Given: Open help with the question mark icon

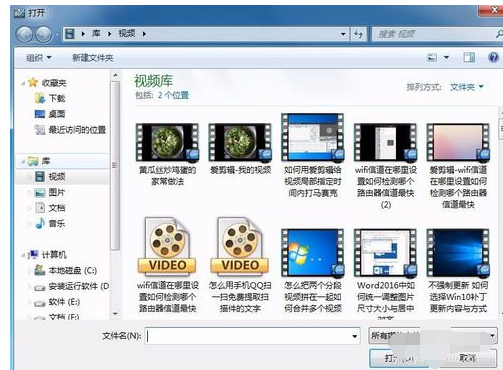Looking at the screenshot, I should pos(493,58).
